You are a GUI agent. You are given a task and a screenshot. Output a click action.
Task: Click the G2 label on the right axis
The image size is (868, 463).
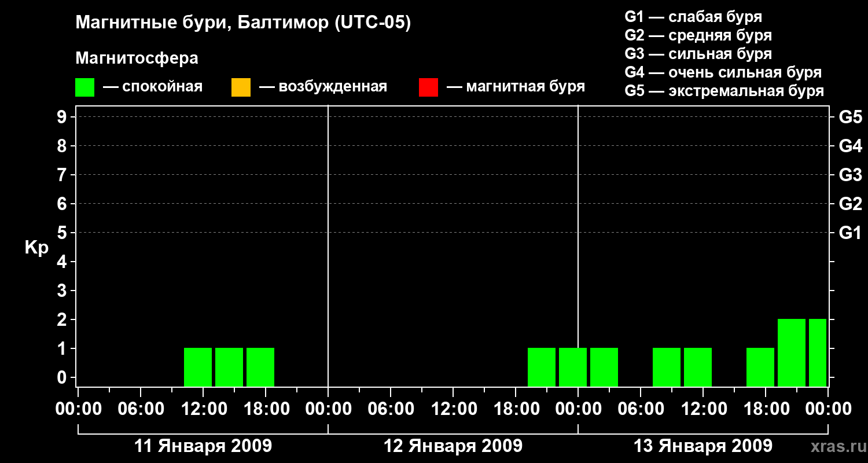click(x=850, y=204)
